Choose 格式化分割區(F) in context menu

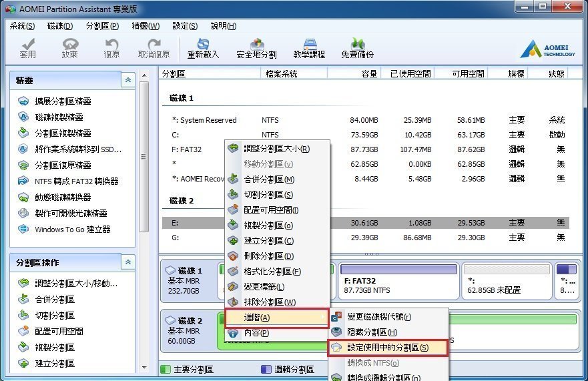click(277, 272)
